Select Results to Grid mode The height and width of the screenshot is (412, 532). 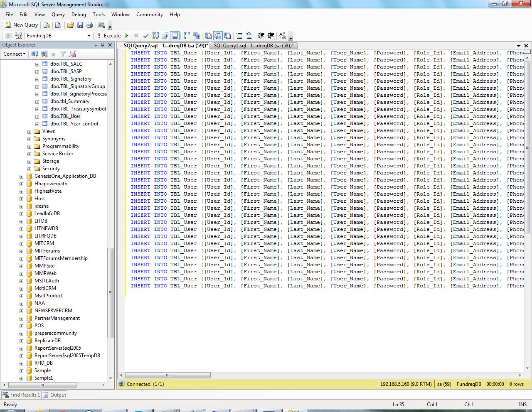point(218,36)
